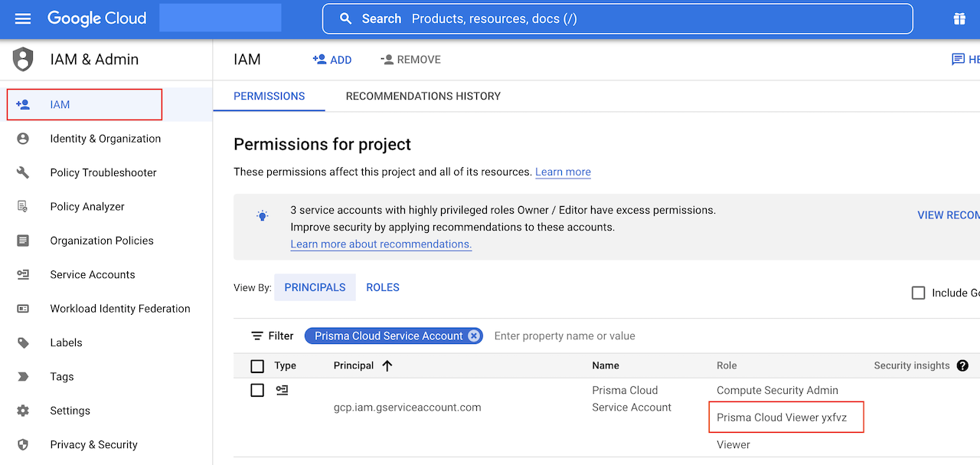
Task: Open the project selector dropdown
Action: [220, 18]
